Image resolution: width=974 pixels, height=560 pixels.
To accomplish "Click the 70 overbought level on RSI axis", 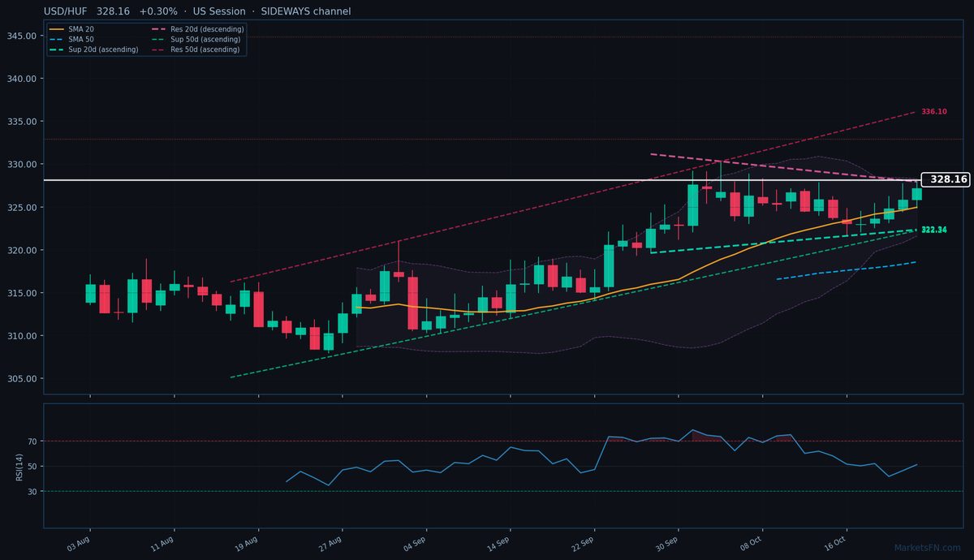I will click(32, 442).
